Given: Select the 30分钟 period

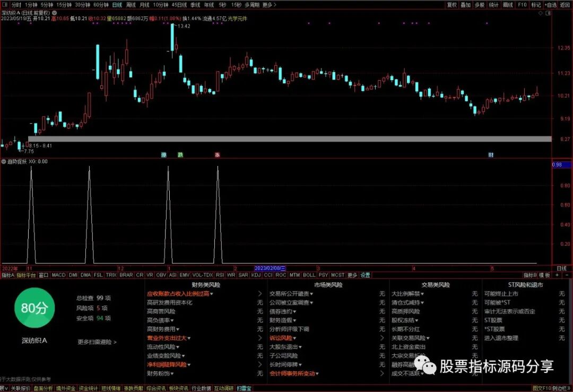Looking at the screenshot, I should tap(83, 5).
